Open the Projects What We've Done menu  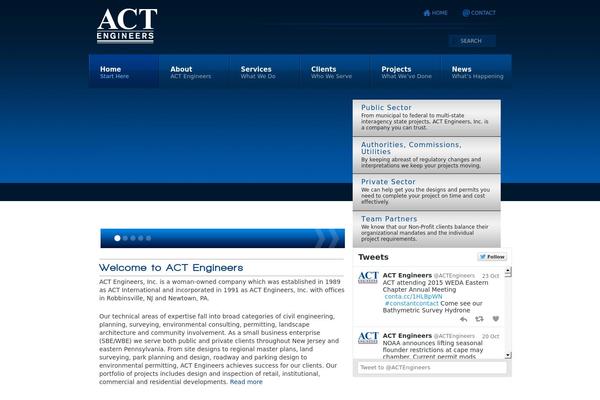[x=405, y=72]
